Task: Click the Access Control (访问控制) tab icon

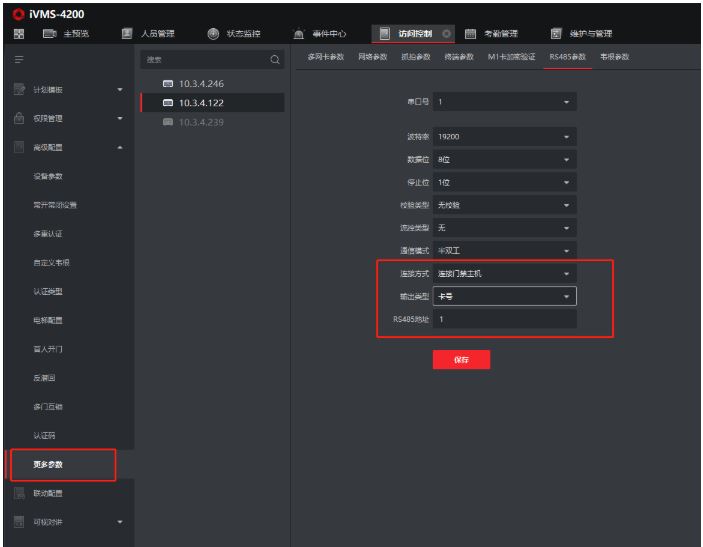Action: tap(385, 34)
